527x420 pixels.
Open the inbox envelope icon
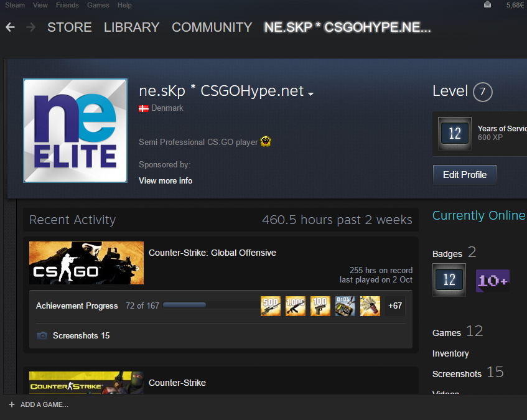coord(487,5)
